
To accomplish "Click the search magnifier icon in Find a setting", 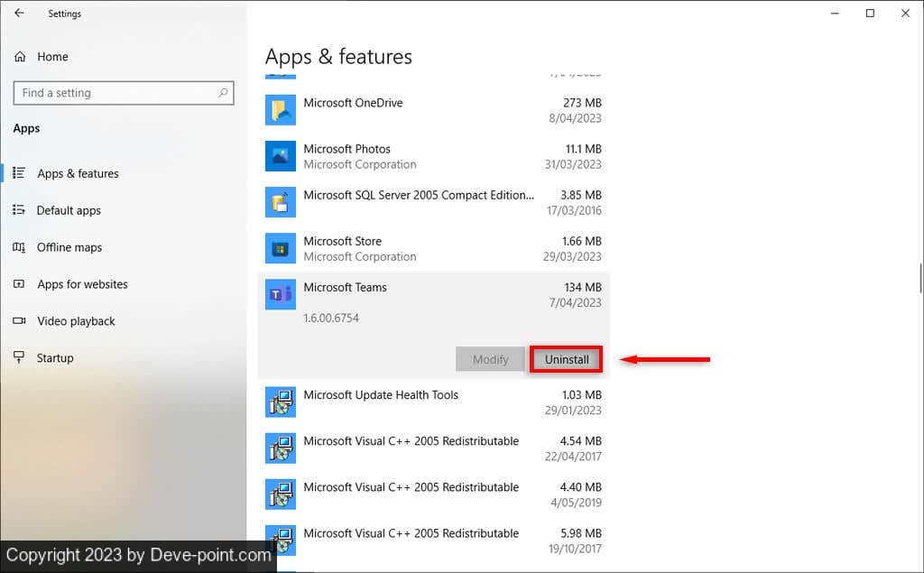I will pos(223,93).
